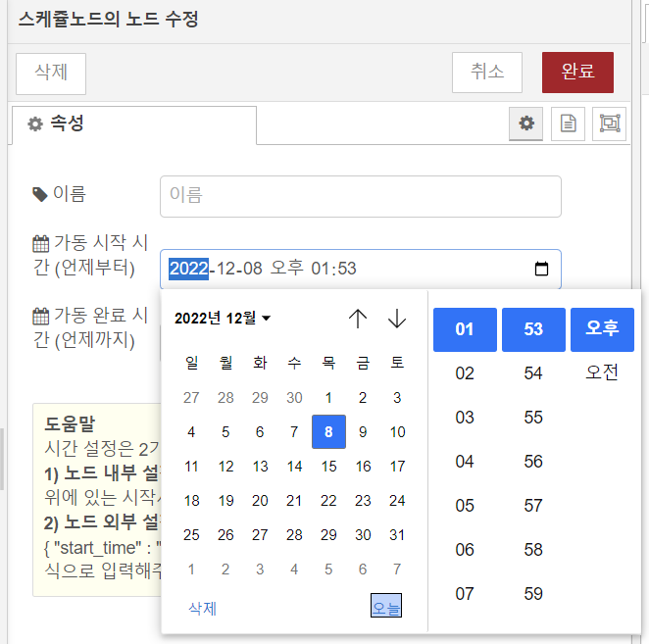
Task: Select December 18 in calendar
Action: click(191, 501)
